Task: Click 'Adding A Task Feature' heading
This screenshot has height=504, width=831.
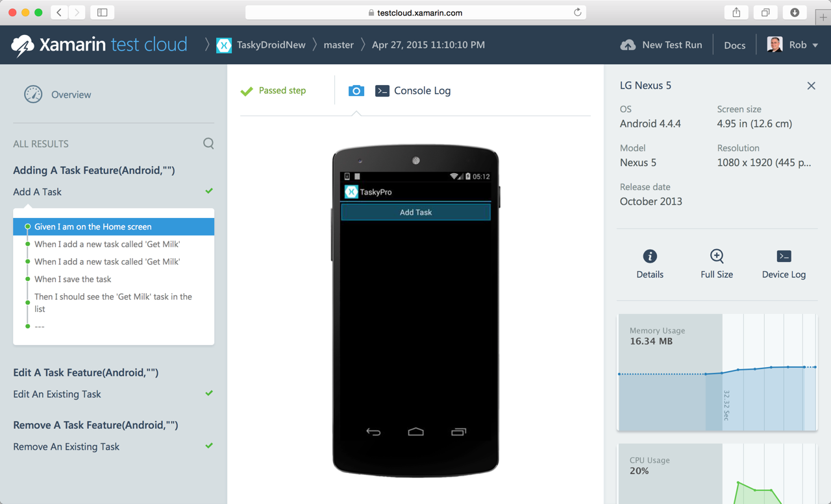Action: click(x=94, y=171)
